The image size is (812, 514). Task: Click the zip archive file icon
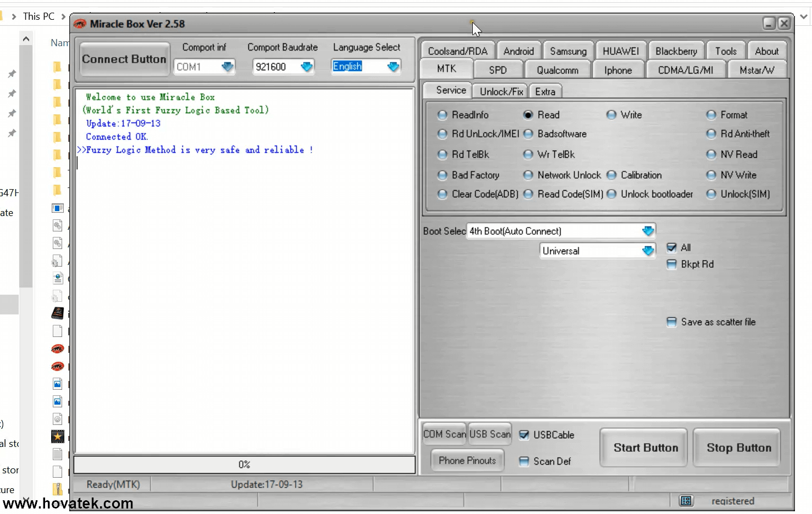[57, 489]
